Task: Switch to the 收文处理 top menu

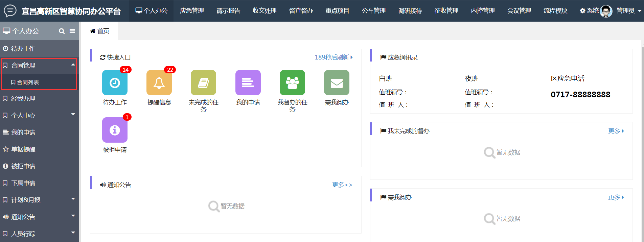Action: pyautogui.click(x=264, y=11)
